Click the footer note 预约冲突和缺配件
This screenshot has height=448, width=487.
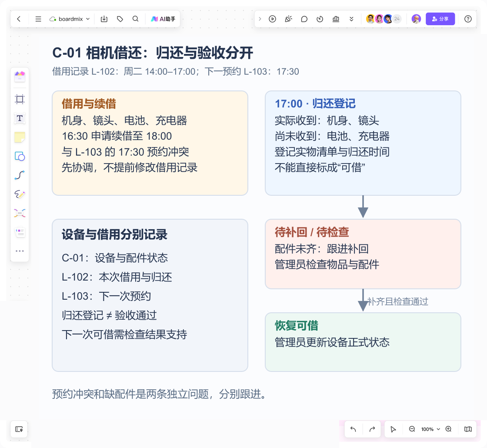pyautogui.click(x=159, y=394)
